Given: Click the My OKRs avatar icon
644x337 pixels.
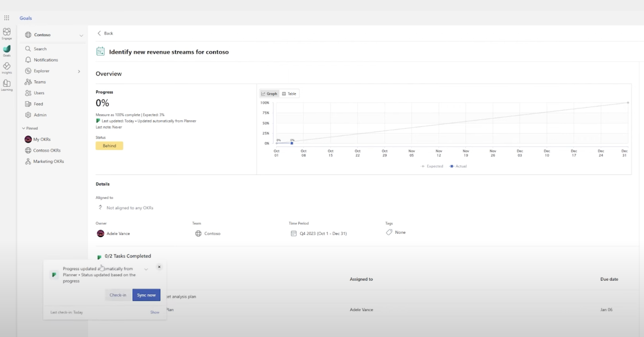Looking at the screenshot, I should [28, 139].
